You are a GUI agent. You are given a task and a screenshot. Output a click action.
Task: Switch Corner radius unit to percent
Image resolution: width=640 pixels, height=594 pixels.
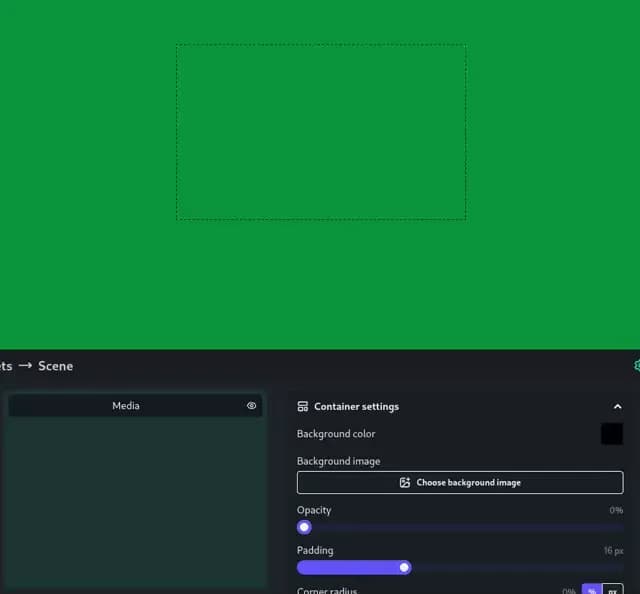coord(592,590)
